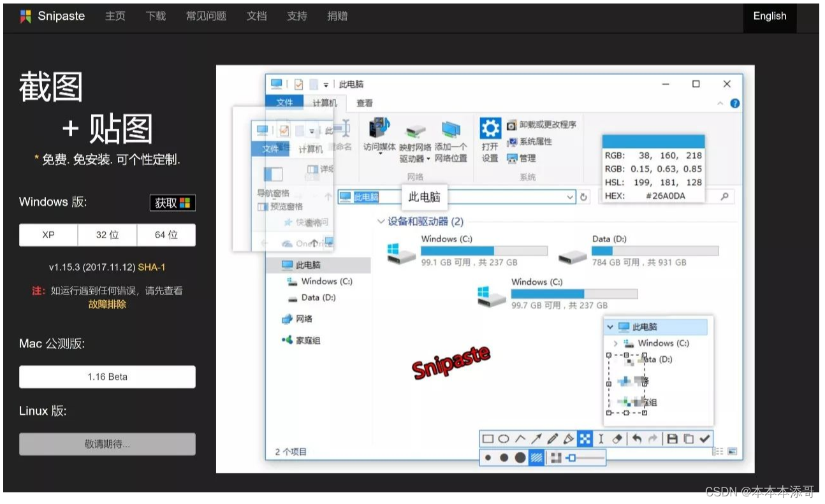Click the refresh icon beside address bar

[584, 197]
